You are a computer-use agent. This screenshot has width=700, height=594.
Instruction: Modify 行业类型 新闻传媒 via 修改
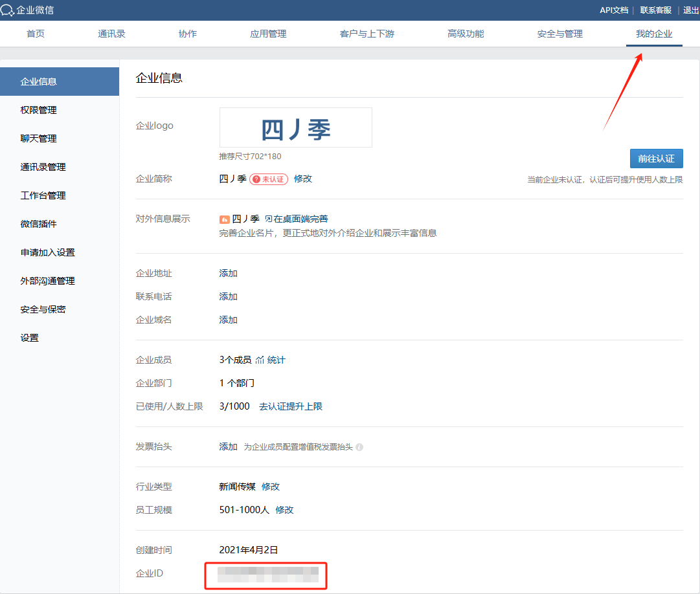(271, 487)
